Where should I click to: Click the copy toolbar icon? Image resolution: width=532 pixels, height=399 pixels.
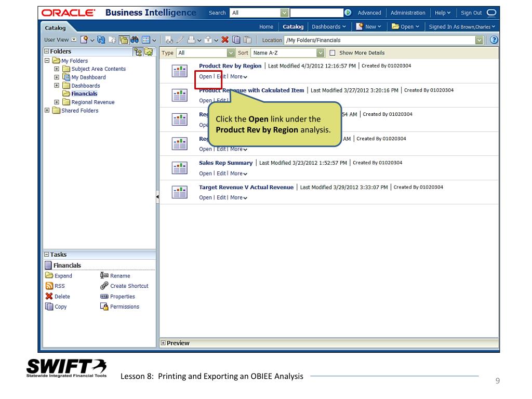point(236,39)
